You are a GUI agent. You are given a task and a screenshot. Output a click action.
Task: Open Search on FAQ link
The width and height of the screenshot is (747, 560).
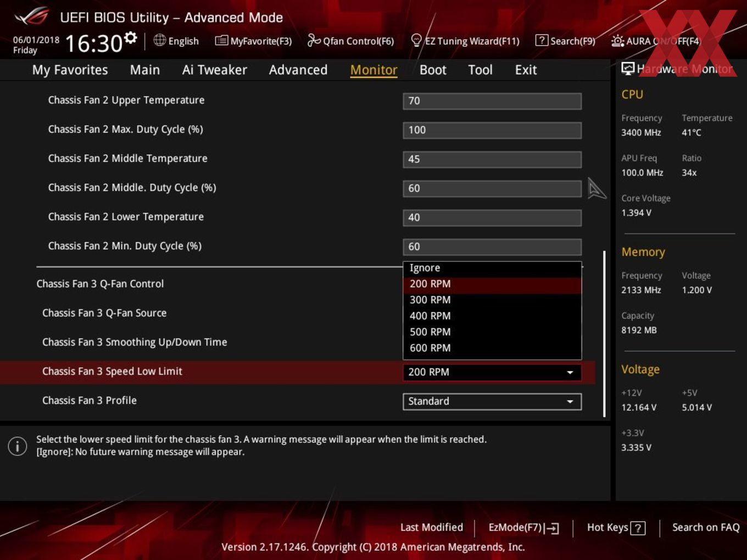point(706,527)
